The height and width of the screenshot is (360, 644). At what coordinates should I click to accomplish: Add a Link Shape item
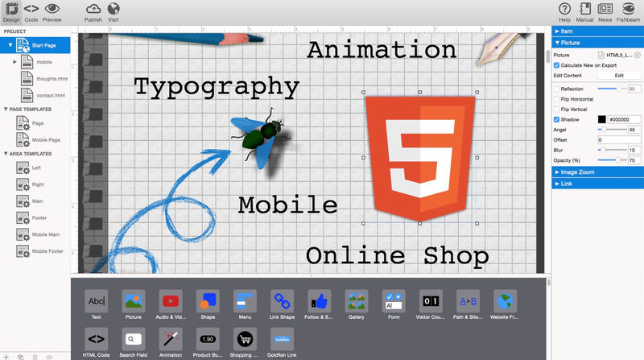283,305
